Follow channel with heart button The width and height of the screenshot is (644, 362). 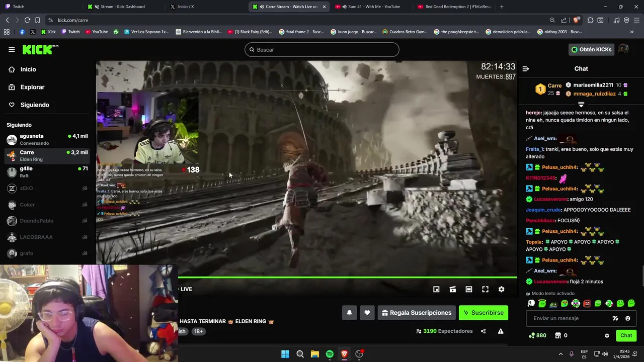(367, 313)
